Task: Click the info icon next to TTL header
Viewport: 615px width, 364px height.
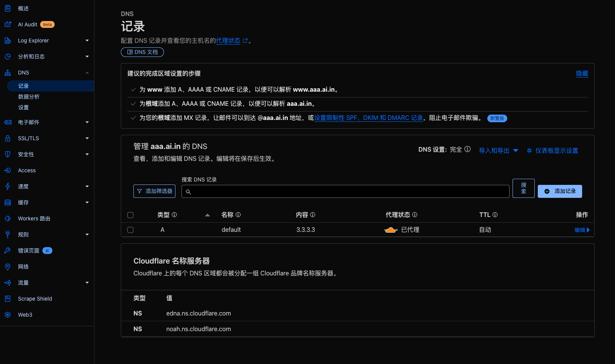Action: [x=495, y=215]
